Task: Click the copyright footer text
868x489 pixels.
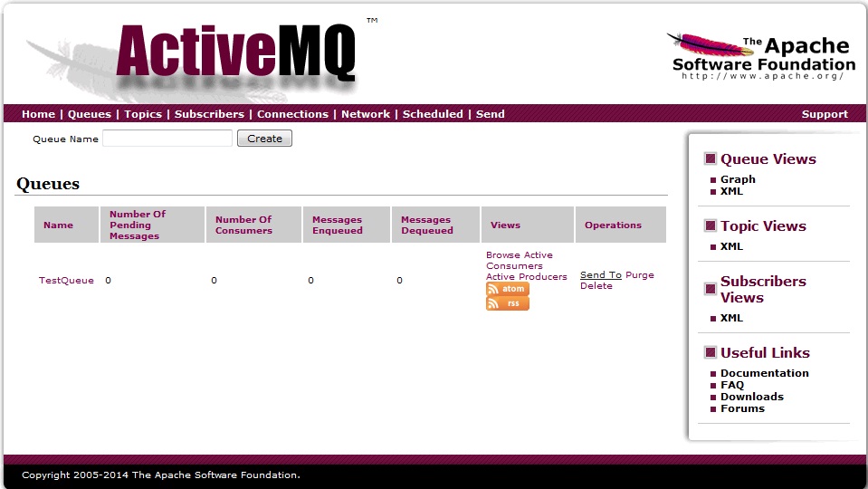Action: tap(160, 475)
